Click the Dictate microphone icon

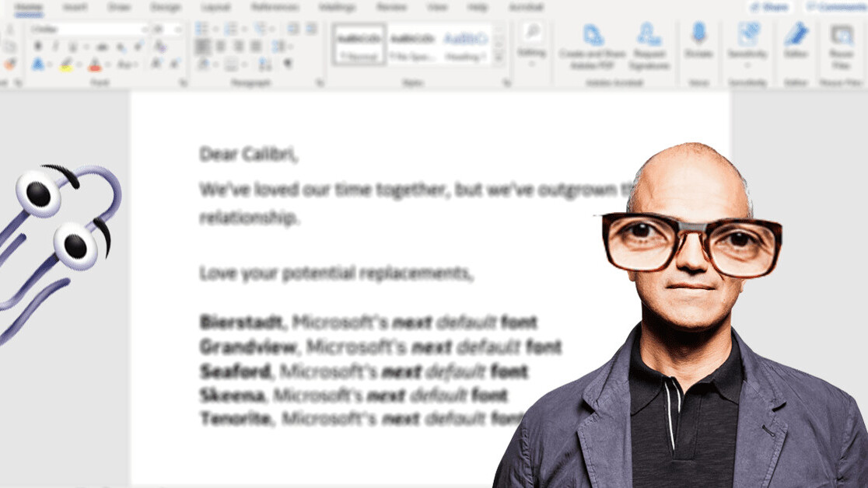point(698,35)
